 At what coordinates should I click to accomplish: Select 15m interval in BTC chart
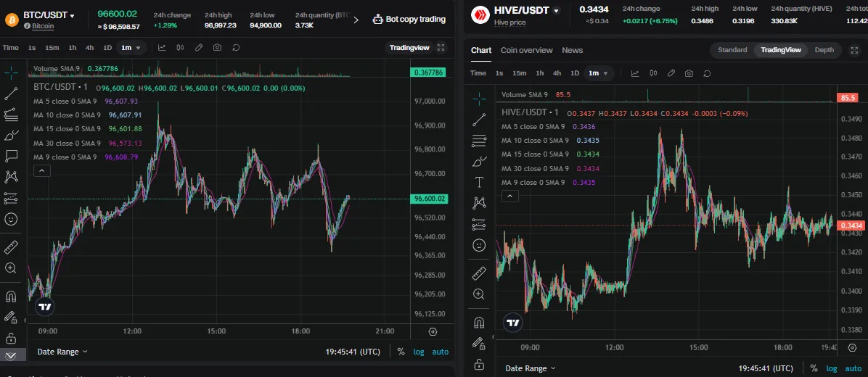[52, 48]
